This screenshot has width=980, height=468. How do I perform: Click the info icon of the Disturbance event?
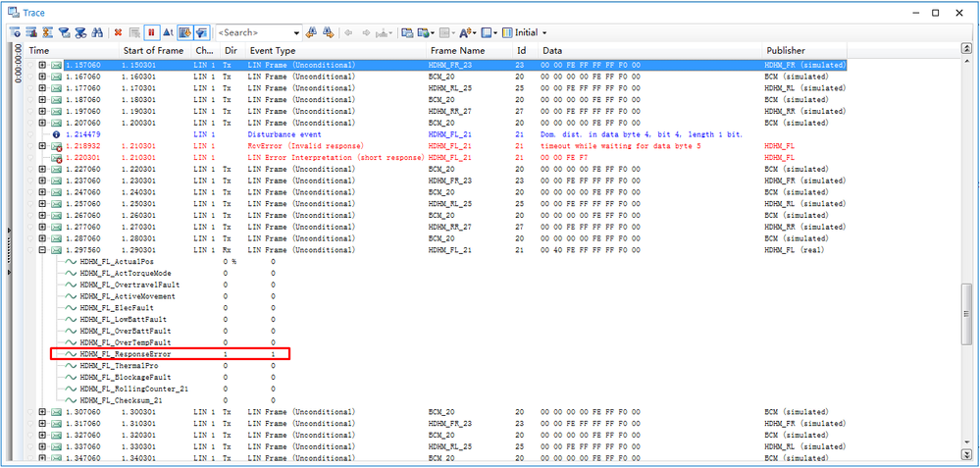coord(56,134)
